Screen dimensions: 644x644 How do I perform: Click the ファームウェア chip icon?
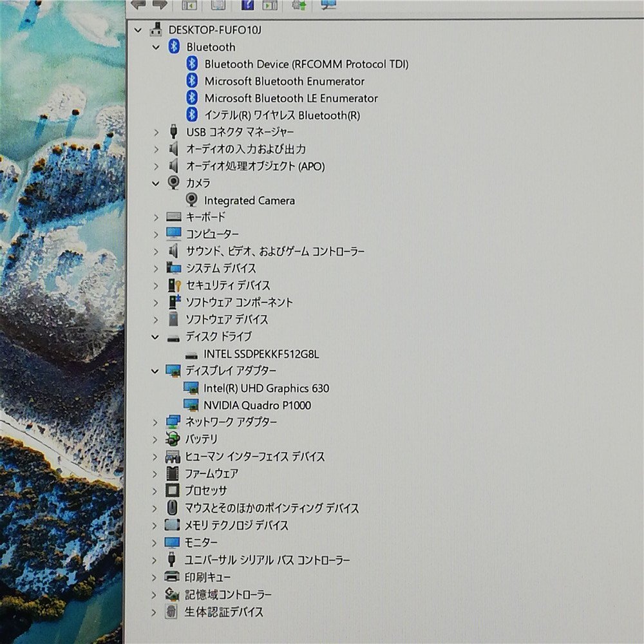[x=173, y=473]
